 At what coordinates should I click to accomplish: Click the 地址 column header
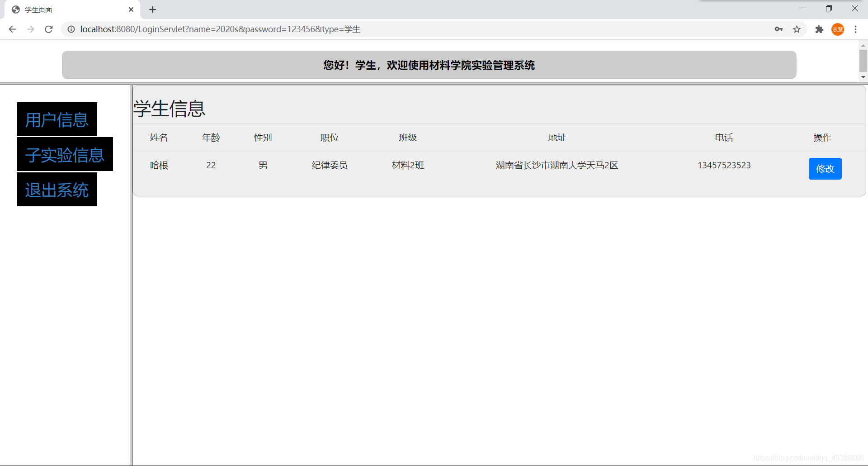(557, 138)
